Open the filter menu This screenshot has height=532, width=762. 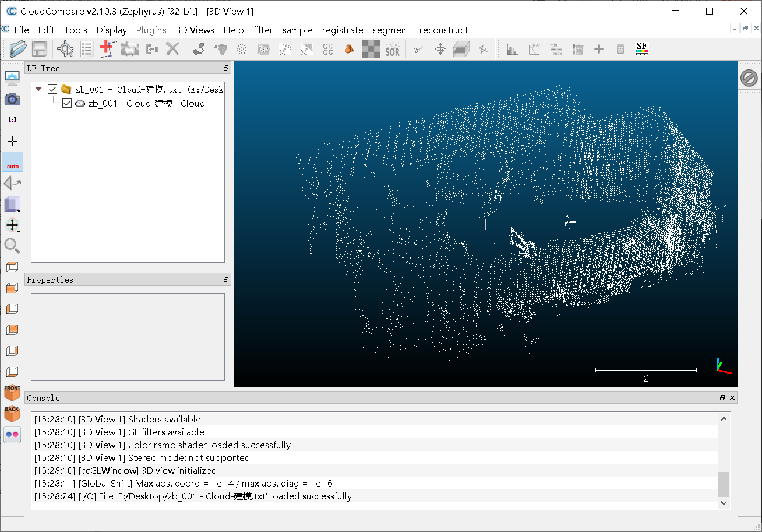pos(263,30)
